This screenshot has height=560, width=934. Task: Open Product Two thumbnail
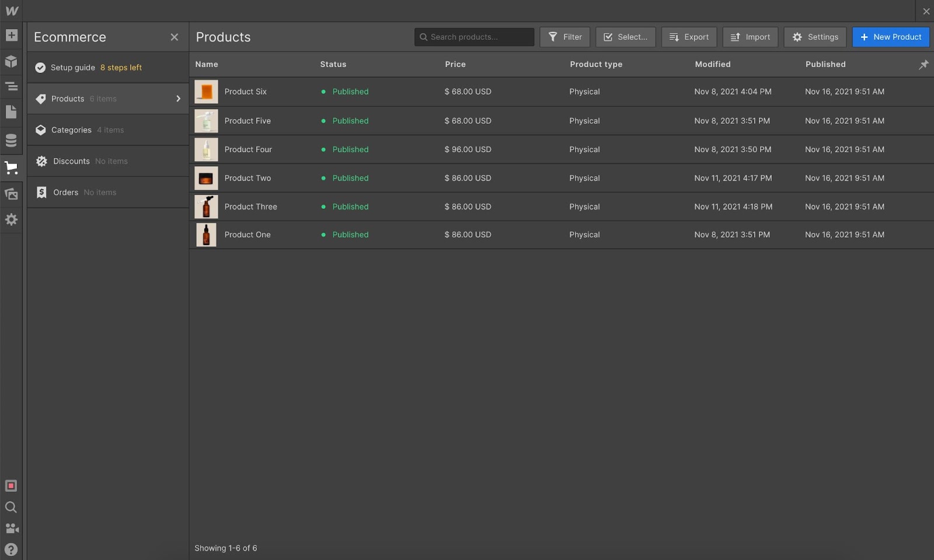click(206, 178)
